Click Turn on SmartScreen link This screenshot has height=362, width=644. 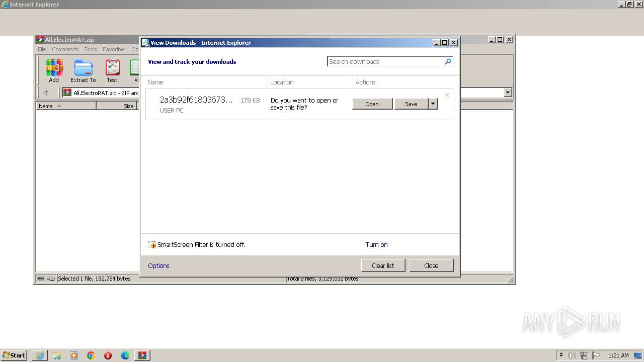coord(376,245)
